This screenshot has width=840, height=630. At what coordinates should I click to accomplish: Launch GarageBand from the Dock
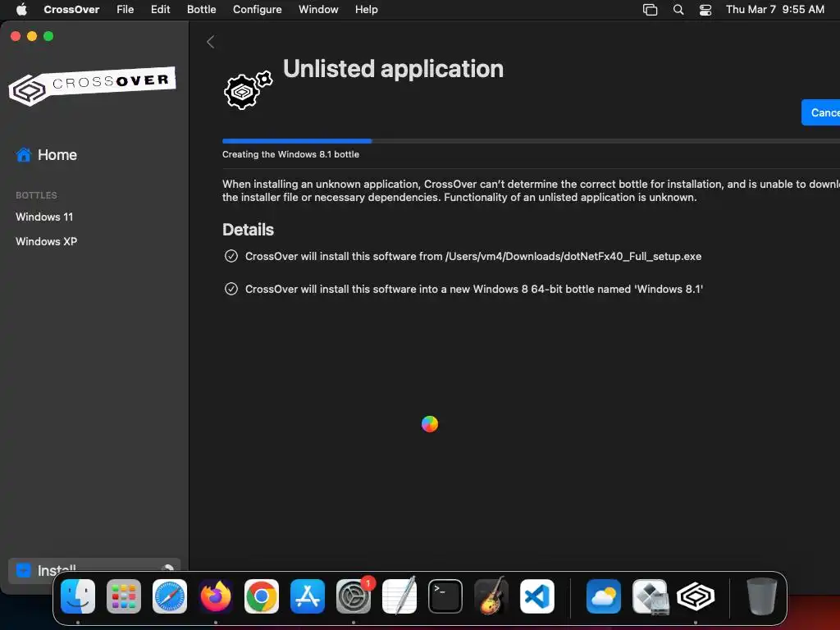click(491, 596)
